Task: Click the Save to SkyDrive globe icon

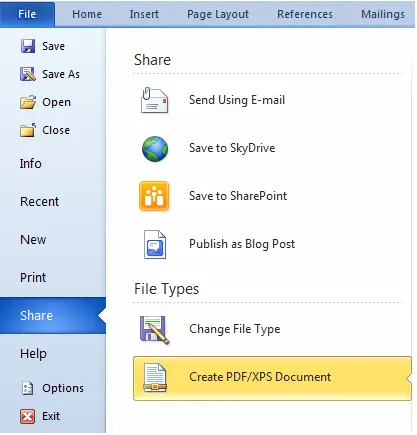Action: click(155, 148)
